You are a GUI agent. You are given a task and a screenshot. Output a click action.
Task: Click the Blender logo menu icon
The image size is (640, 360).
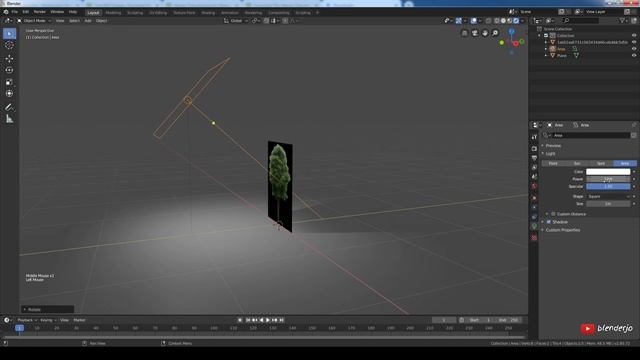tap(6, 12)
